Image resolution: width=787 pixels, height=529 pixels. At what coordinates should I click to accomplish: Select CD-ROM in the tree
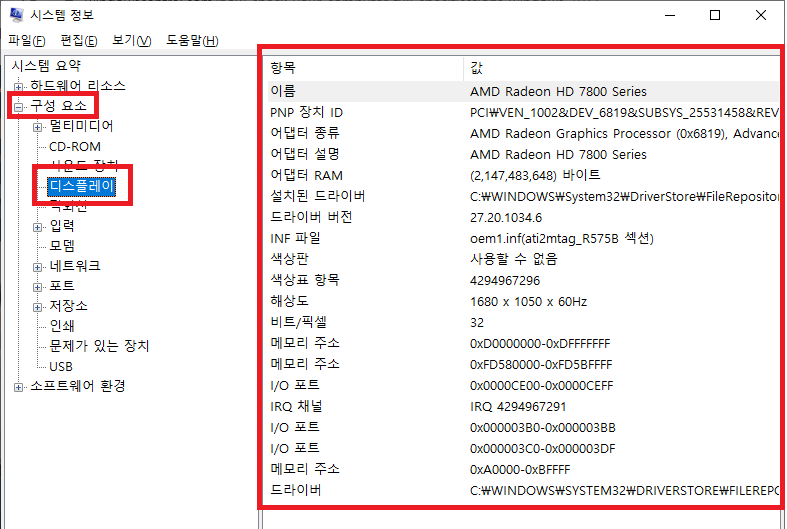point(75,147)
